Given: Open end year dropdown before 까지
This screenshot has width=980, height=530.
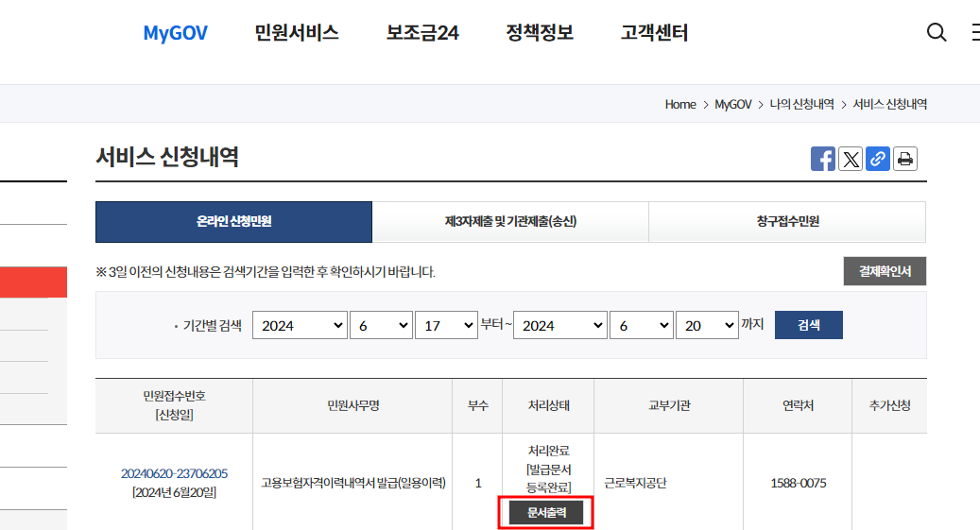Looking at the screenshot, I should click(x=560, y=325).
